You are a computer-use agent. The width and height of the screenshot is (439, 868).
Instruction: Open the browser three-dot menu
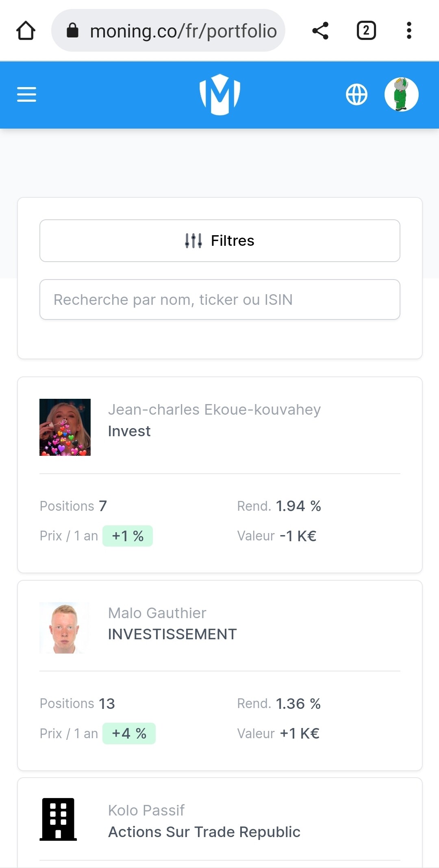click(409, 31)
